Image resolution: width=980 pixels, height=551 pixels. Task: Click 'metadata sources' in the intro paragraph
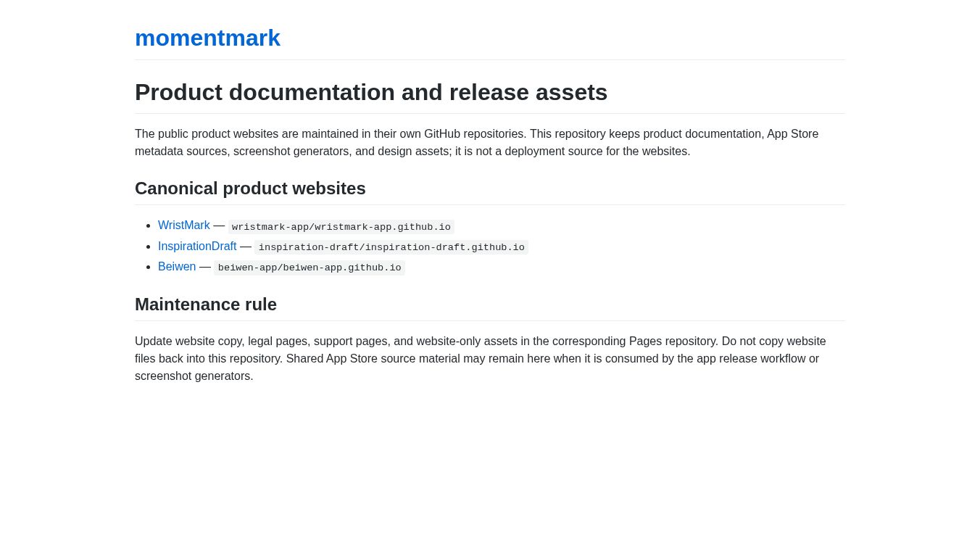pos(180,152)
